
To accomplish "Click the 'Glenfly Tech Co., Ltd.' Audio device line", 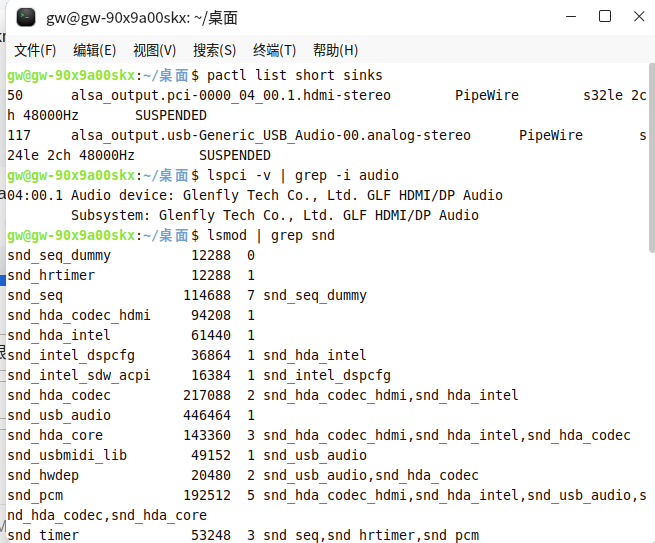I will coord(255,195).
